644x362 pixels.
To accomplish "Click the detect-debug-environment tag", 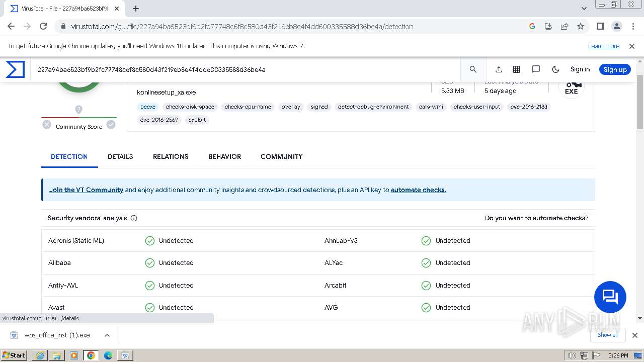I will 373,107.
